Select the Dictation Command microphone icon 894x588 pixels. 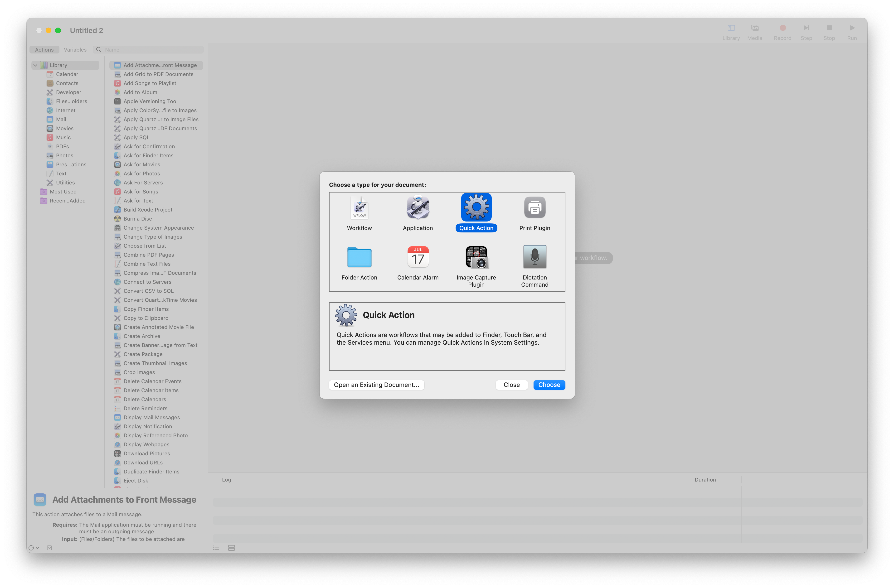[534, 257]
